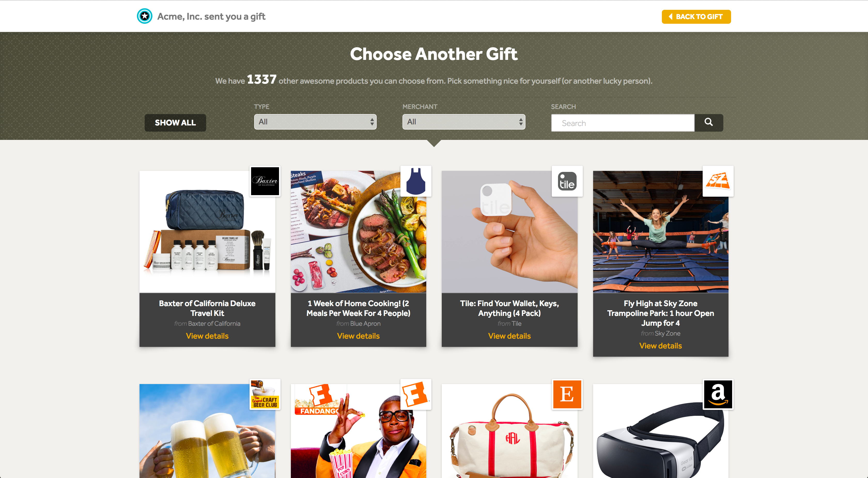Viewport: 868px width, 478px height.
Task: View details for Baxter Travel Kit
Action: (x=207, y=336)
